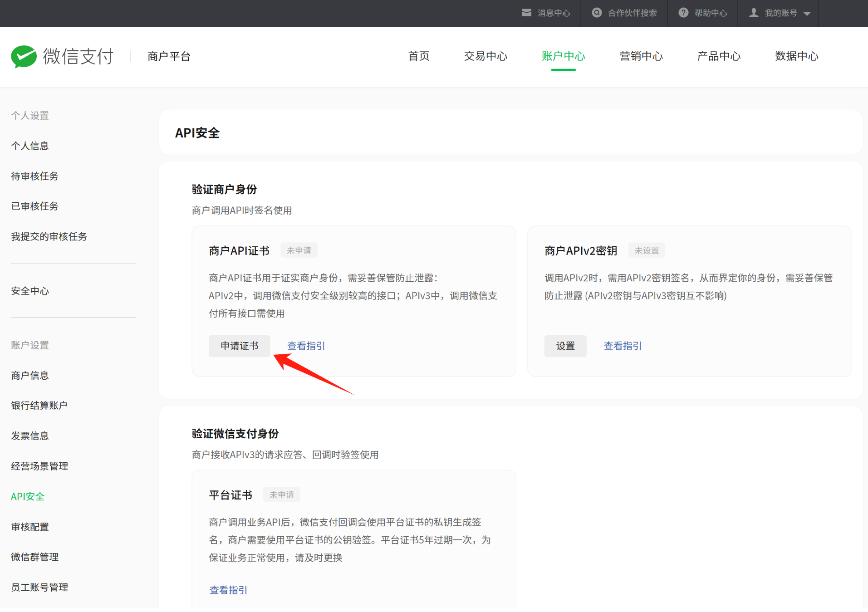The height and width of the screenshot is (612, 868).
Task: Click the 个人设置 sidebar group label
Action: [30, 115]
